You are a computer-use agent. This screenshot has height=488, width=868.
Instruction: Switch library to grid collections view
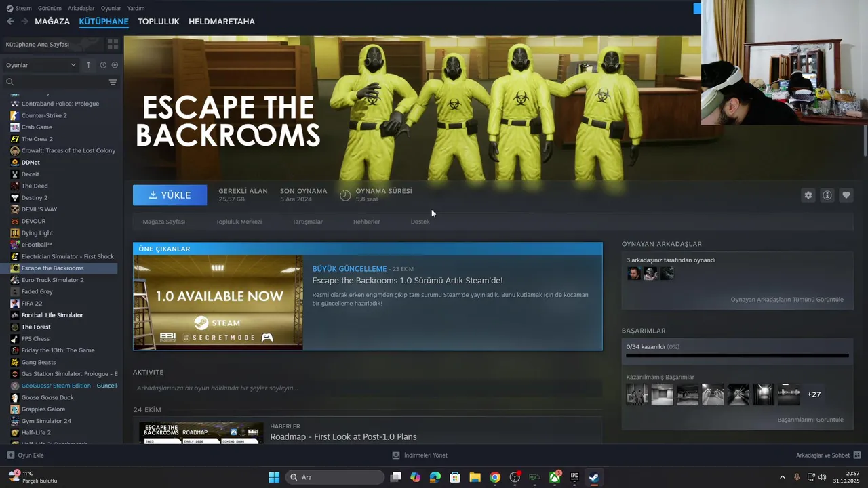(113, 44)
